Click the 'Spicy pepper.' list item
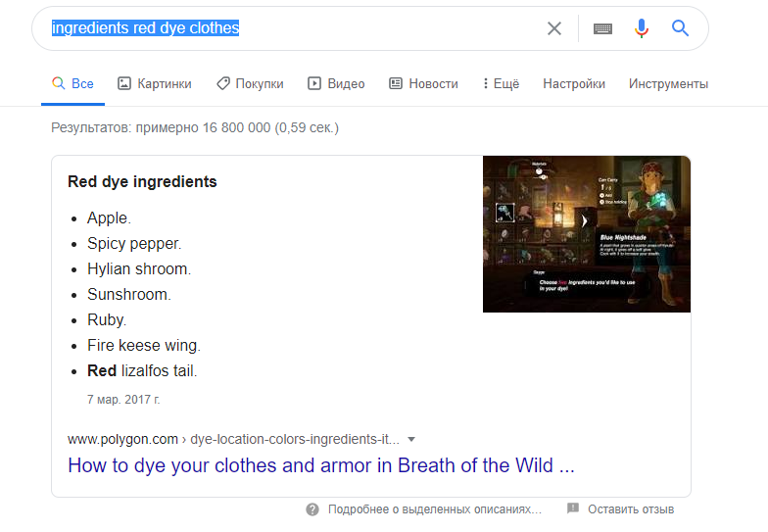Screen dimensions: 768x532 [x=134, y=243]
